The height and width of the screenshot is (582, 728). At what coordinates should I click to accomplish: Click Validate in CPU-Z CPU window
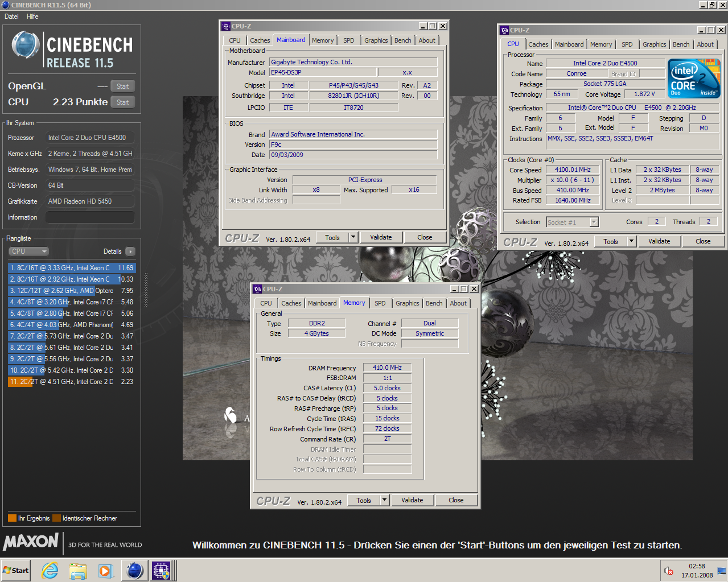(659, 242)
